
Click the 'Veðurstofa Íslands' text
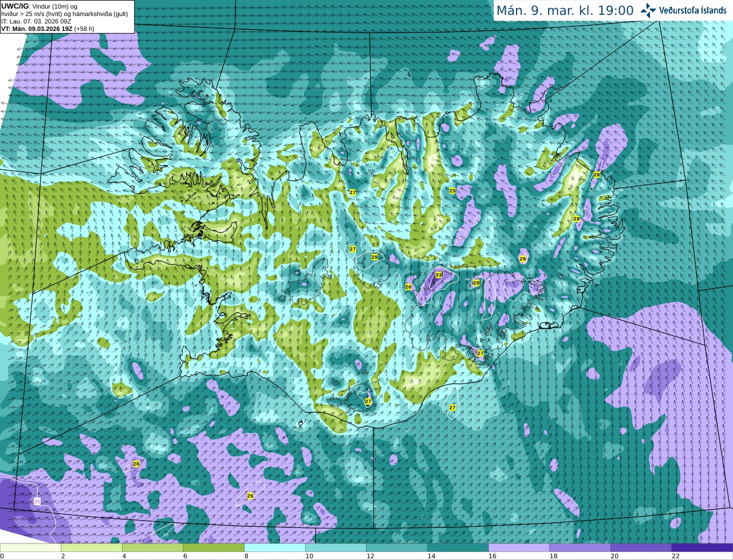click(x=693, y=10)
